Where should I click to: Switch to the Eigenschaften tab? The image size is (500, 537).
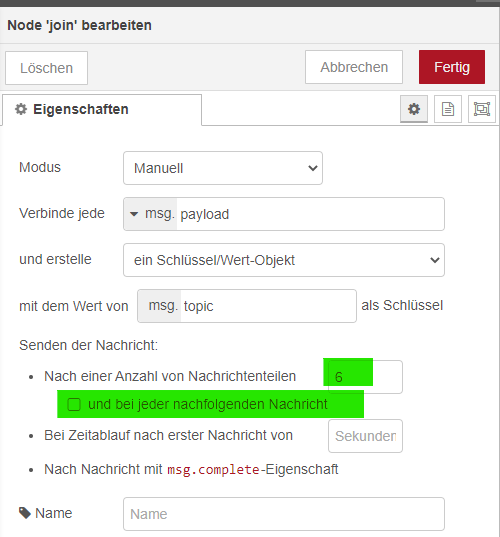(102, 110)
